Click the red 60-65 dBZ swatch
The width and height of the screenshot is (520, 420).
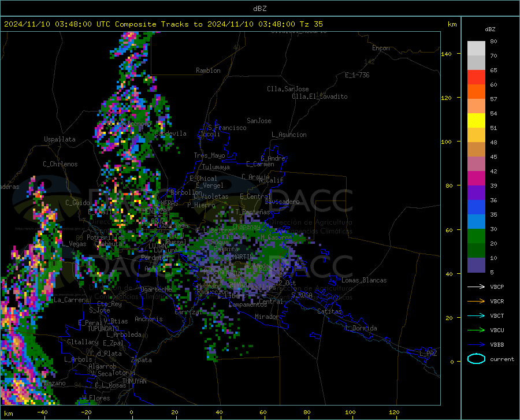(476, 77)
